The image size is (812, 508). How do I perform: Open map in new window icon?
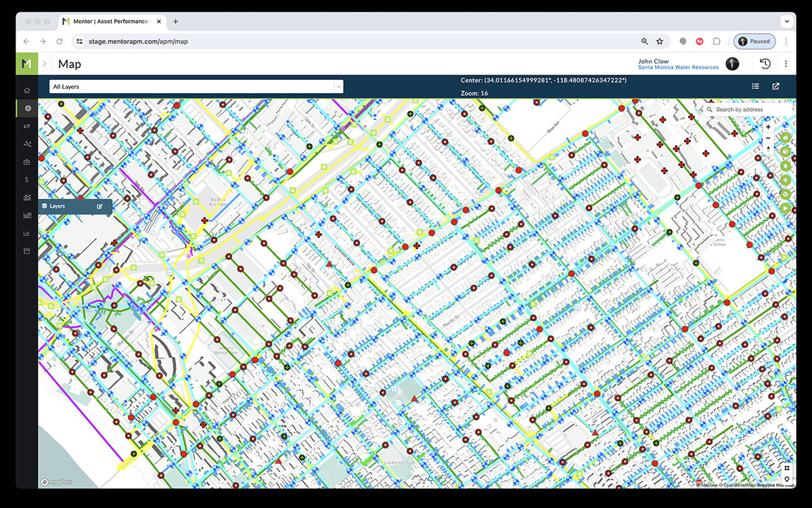coord(775,87)
